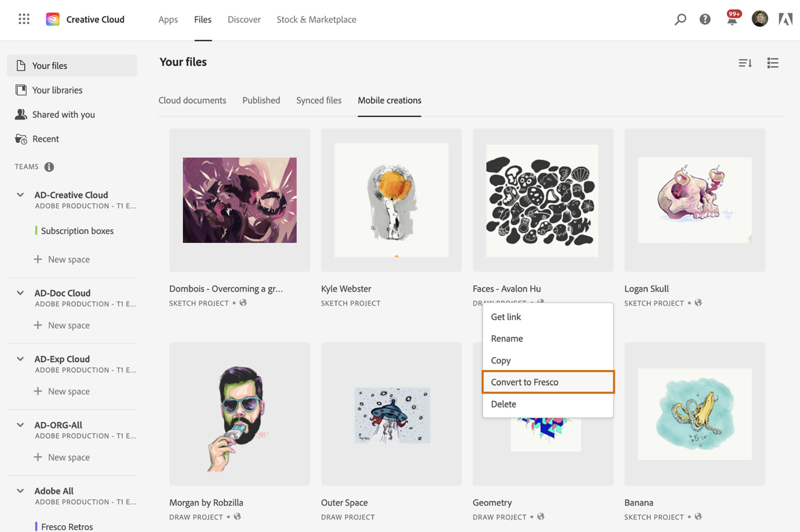
Task: Open the Logan Skull thumbnail
Action: point(694,200)
